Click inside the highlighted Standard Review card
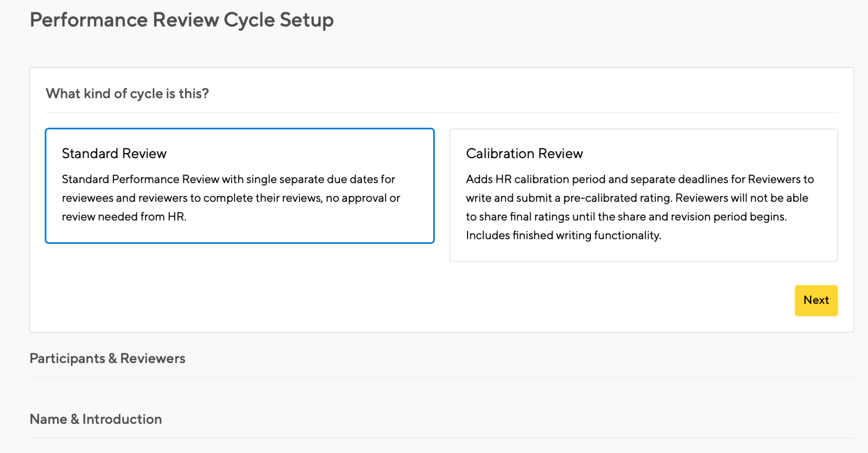 pyautogui.click(x=239, y=185)
